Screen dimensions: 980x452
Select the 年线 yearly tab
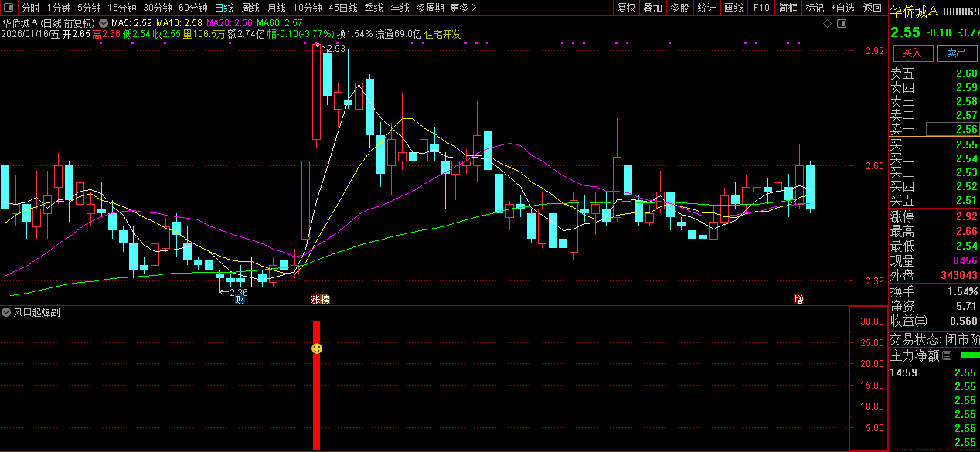coord(400,8)
